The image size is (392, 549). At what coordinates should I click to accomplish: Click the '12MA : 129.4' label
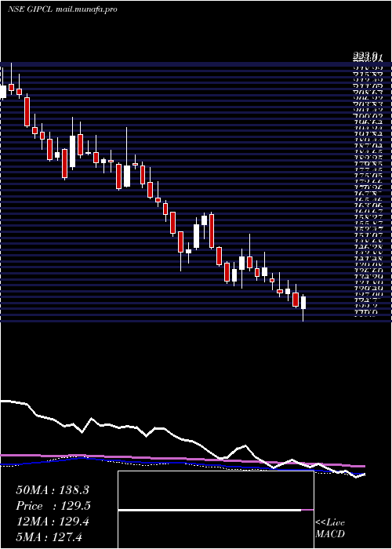53,522
